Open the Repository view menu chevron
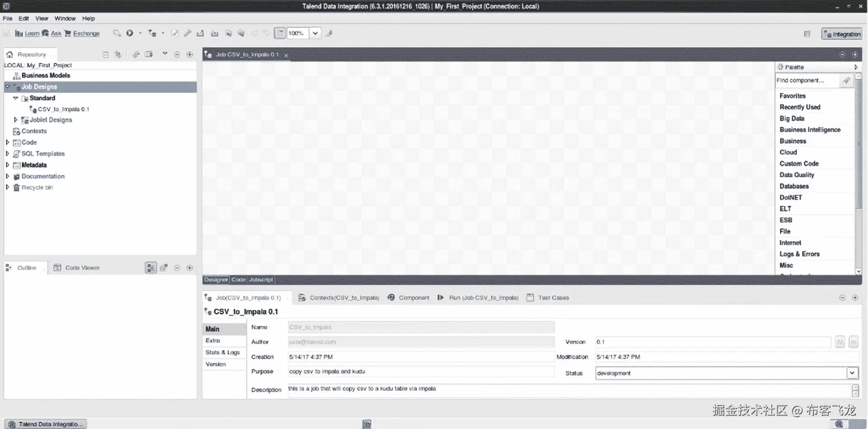The width and height of the screenshot is (868, 429). click(x=165, y=53)
